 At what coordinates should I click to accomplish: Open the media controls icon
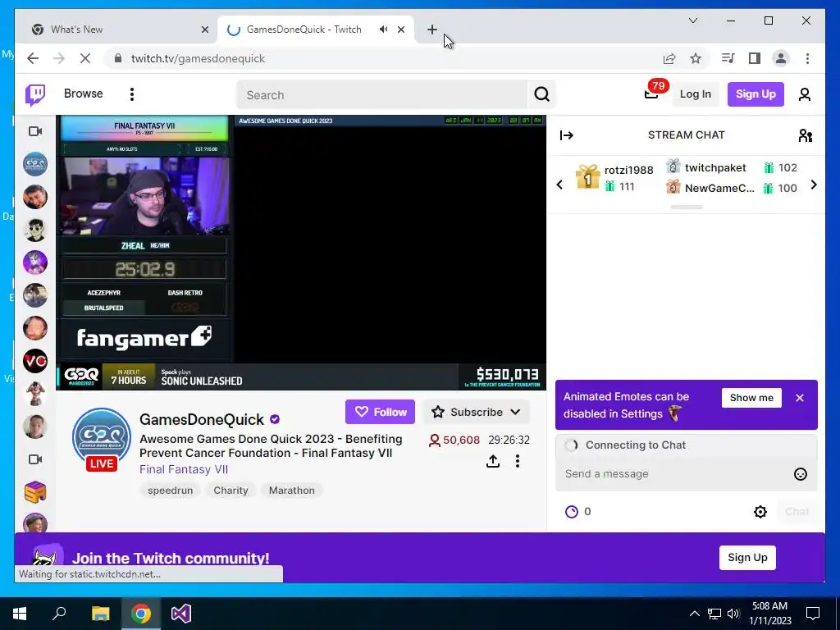tap(728, 58)
